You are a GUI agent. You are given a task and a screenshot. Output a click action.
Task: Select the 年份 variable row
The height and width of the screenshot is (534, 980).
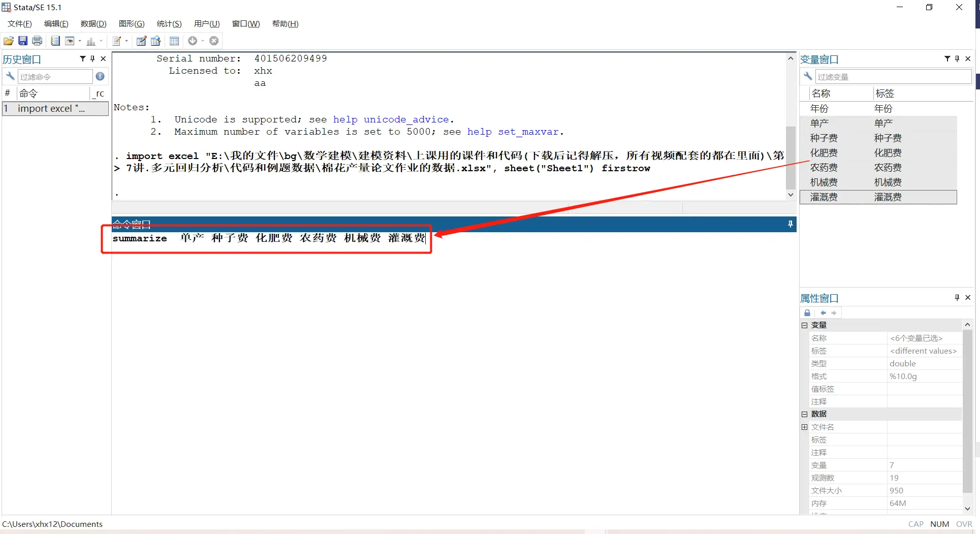pos(878,109)
